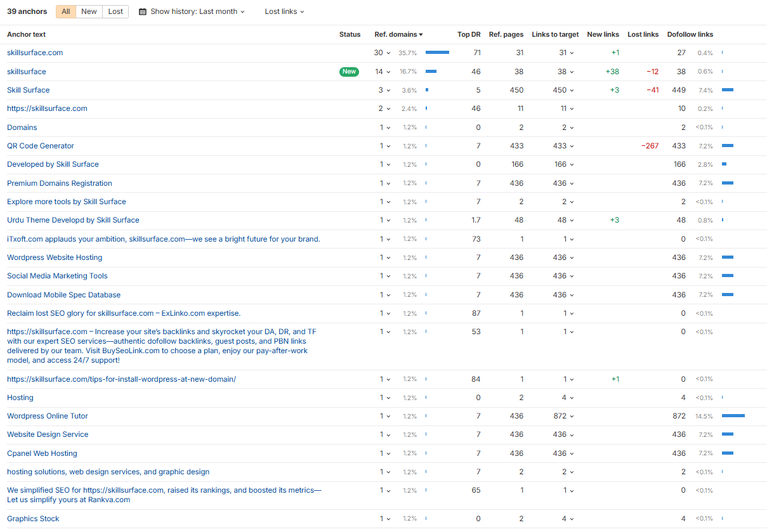Expand links to target 872 for Wordpress Online Tutor
This screenshot has height=532, width=767.
coord(564,416)
